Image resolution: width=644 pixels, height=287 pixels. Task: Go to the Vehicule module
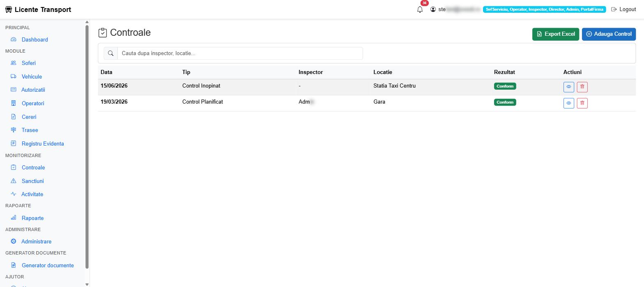[32, 76]
